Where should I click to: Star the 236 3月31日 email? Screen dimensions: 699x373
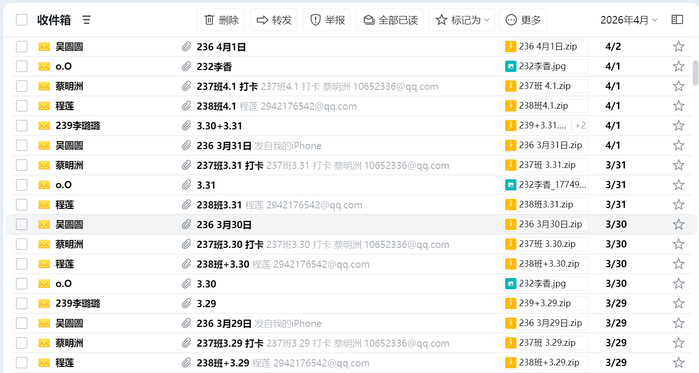click(x=678, y=145)
